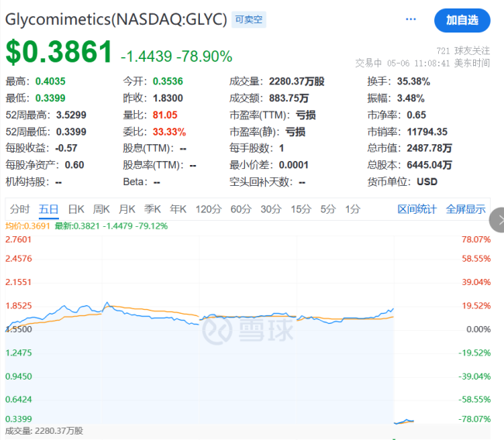Open the three-dot more options menu

(x=410, y=19)
